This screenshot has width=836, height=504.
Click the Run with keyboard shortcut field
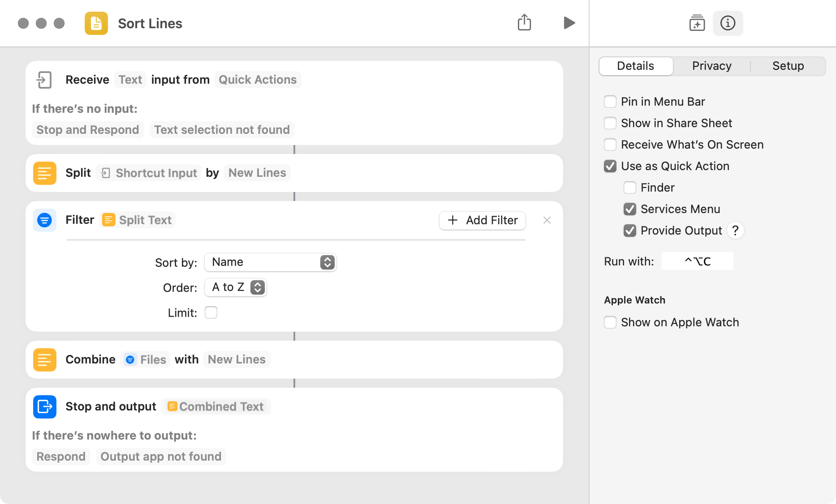pyautogui.click(x=697, y=261)
